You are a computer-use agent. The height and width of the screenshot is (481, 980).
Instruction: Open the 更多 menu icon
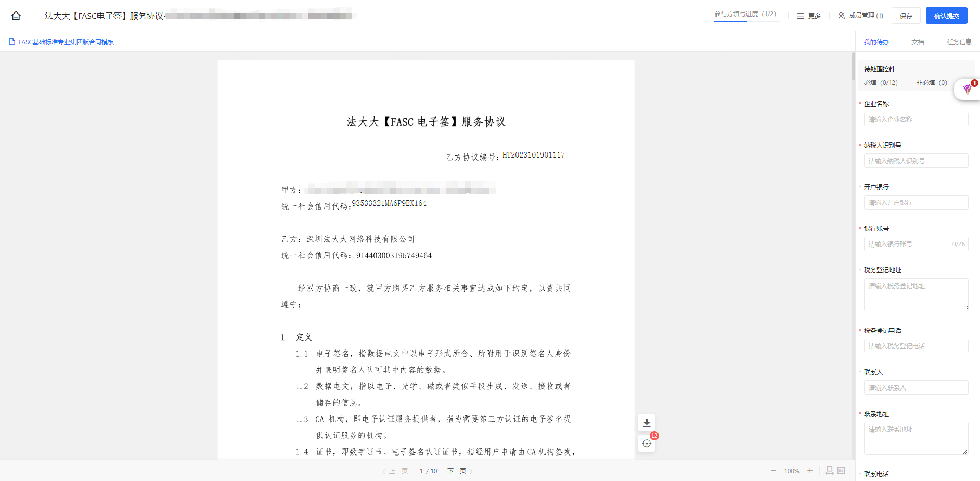coord(801,16)
